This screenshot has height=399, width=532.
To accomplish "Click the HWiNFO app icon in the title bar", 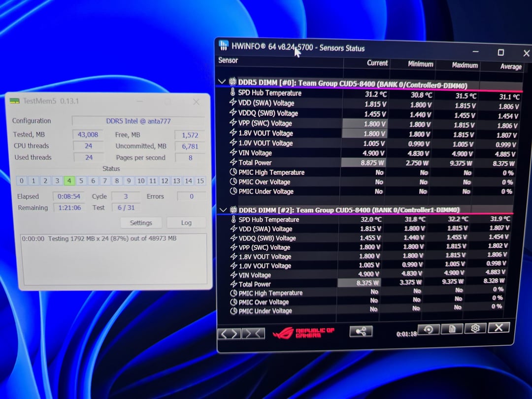I will pyautogui.click(x=224, y=45).
